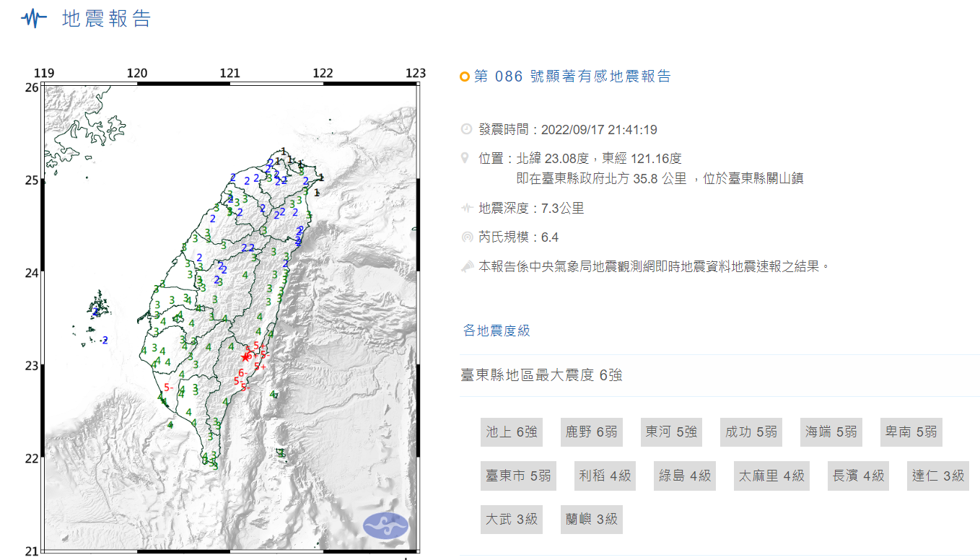Select the 池上 6強 station button
Viewport: 980px width, 560px height.
point(511,432)
